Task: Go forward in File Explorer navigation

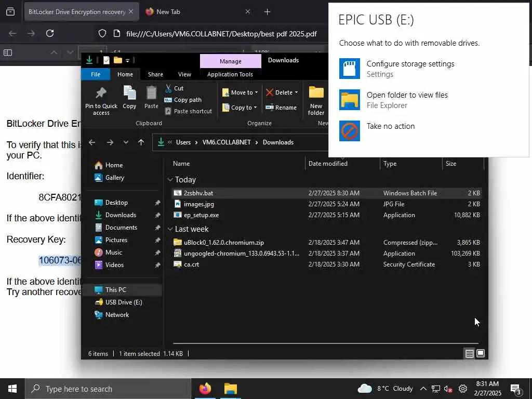Action: pyautogui.click(x=110, y=142)
